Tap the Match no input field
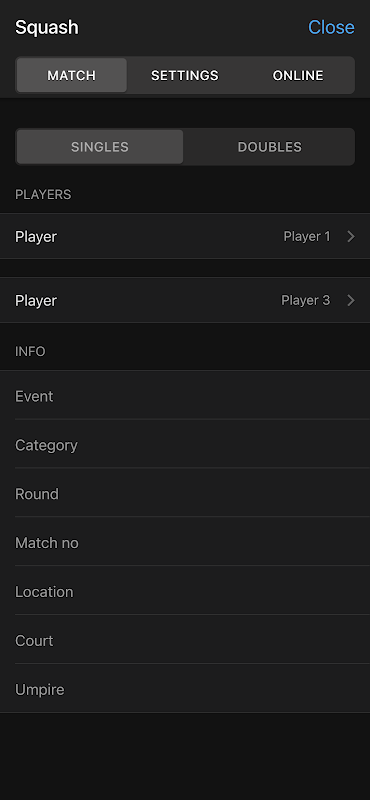Image resolution: width=370 pixels, height=800 pixels. pyautogui.click(x=185, y=543)
